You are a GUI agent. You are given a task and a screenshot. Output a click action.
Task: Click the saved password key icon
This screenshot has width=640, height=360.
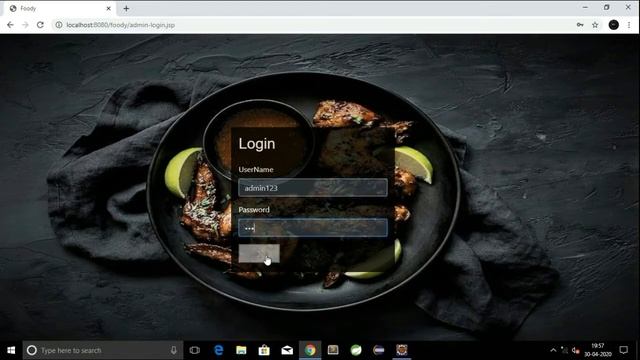pyautogui.click(x=580, y=25)
